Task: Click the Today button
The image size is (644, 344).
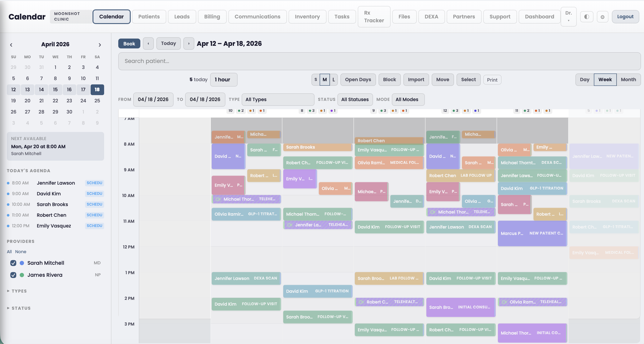Action: pos(169,43)
